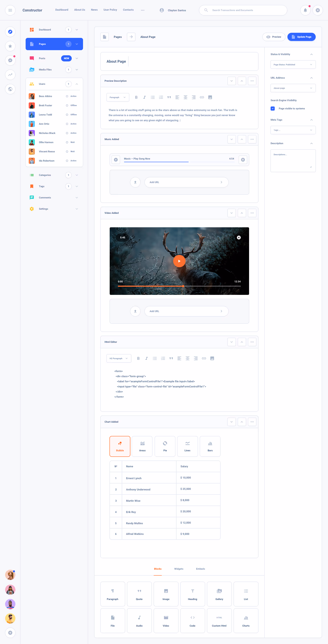
Task: Toggle bold in Preview Description toolbar
Action: click(x=136, y=97)
